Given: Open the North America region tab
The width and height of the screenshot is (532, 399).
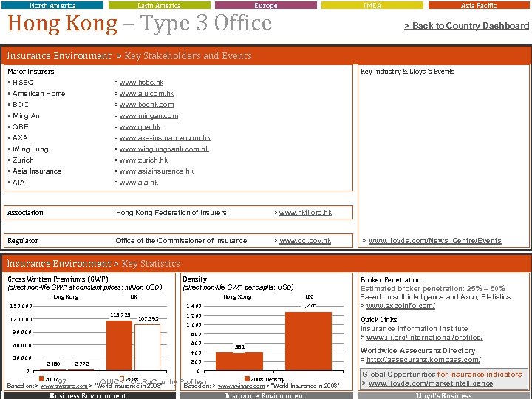Looking at the screenshot, I should tap(52, 4).
